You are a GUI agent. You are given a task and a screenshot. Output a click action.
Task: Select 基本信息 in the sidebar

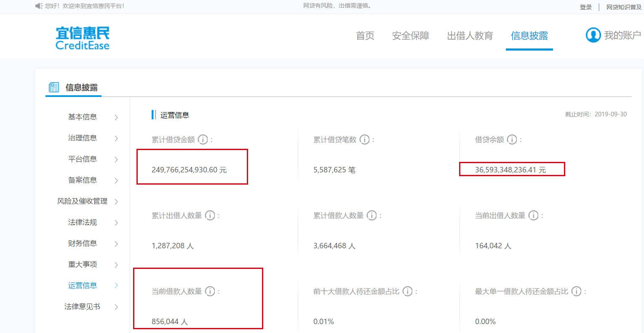[x=83, y=117]
